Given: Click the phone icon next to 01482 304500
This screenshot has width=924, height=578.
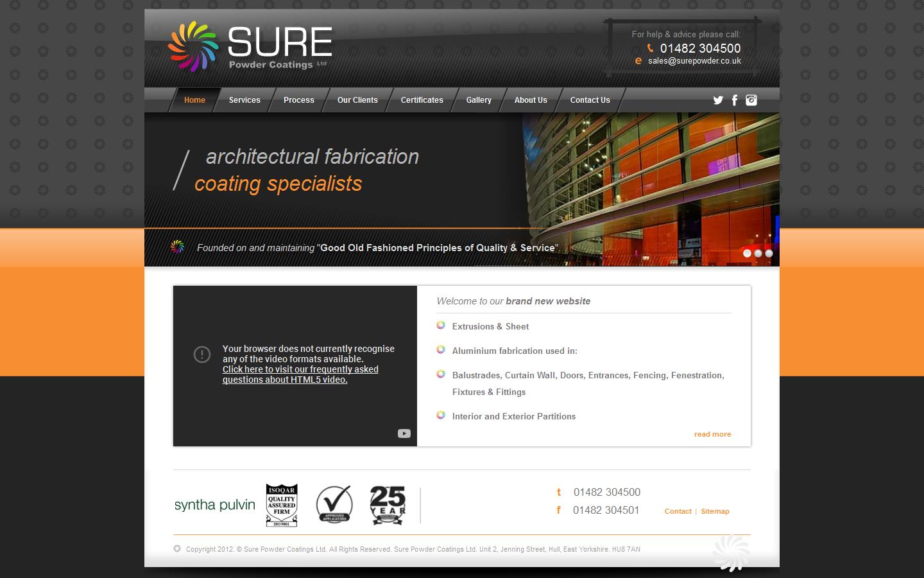Looking at the screenshot, I should point(649,48).
